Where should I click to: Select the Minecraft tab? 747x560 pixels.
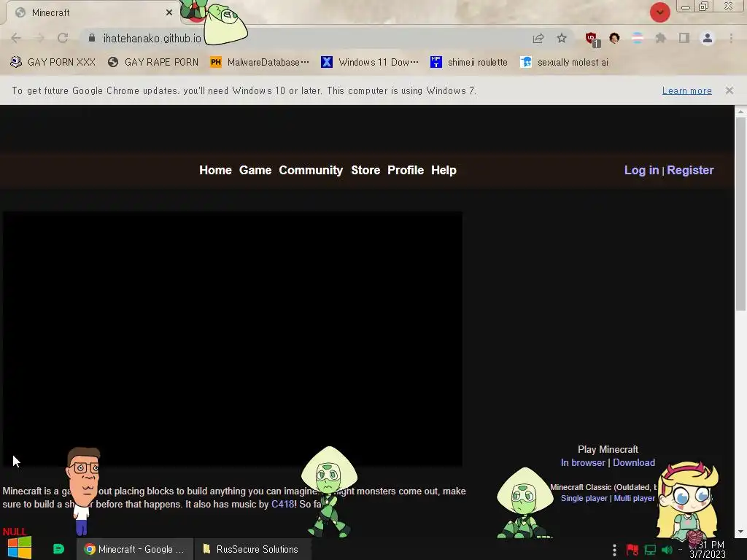click(x=93, y=12)
